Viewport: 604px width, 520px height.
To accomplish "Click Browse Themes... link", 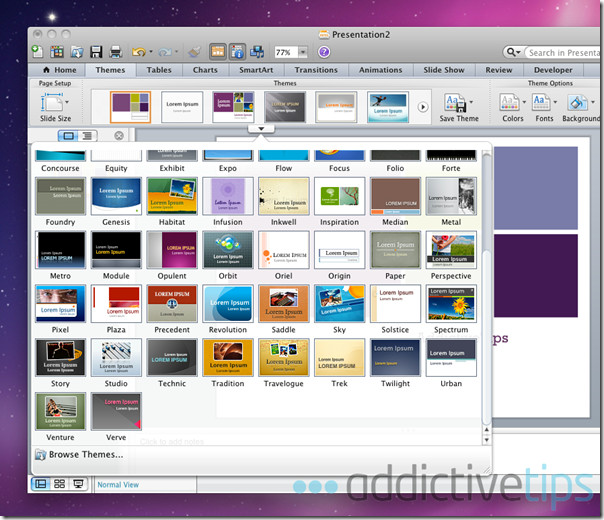I will (x=79, y=455).
